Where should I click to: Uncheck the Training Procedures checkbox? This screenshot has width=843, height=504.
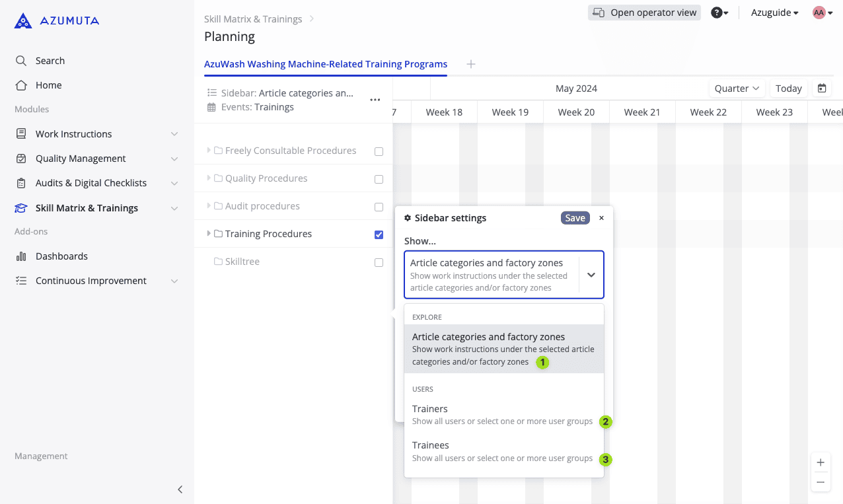(x=379, y=234)
